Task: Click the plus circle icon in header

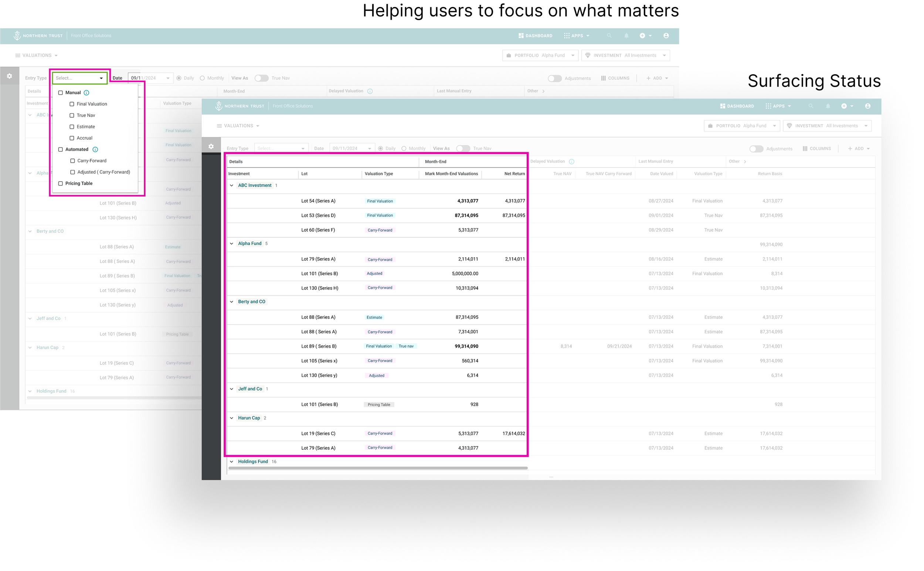Action: (x=844, y=106)
